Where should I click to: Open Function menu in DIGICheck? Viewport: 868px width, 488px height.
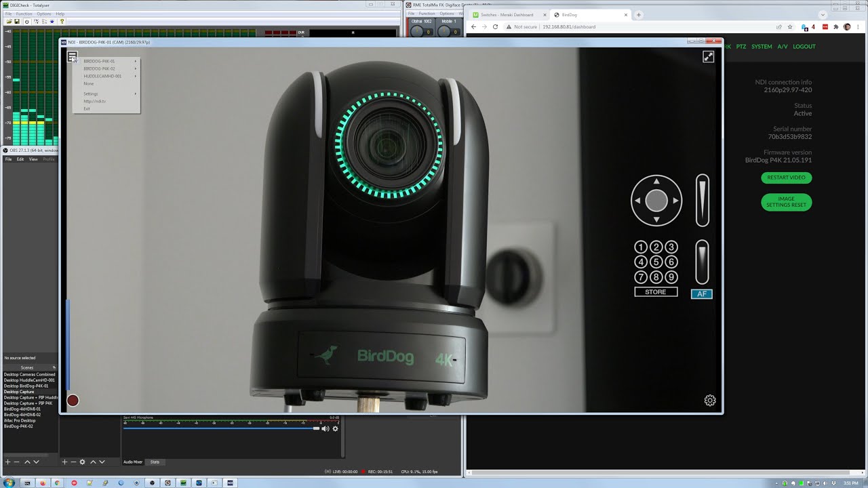point(24,14)
